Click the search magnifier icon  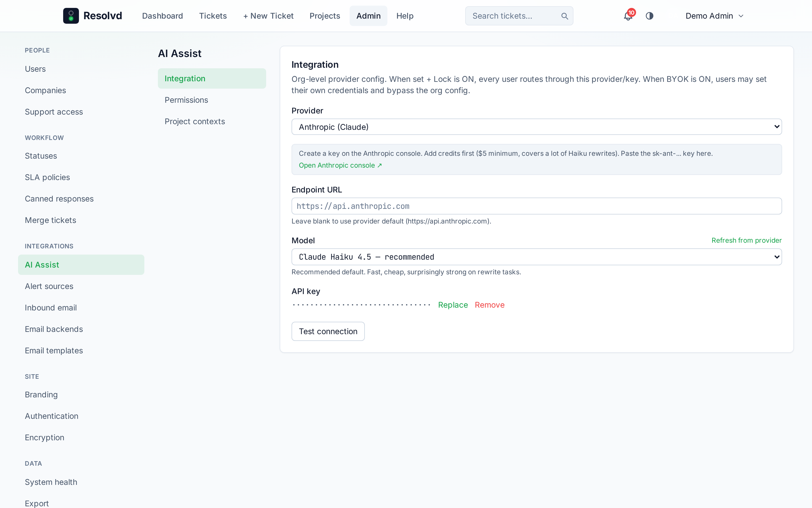click(x=564, y=16)
